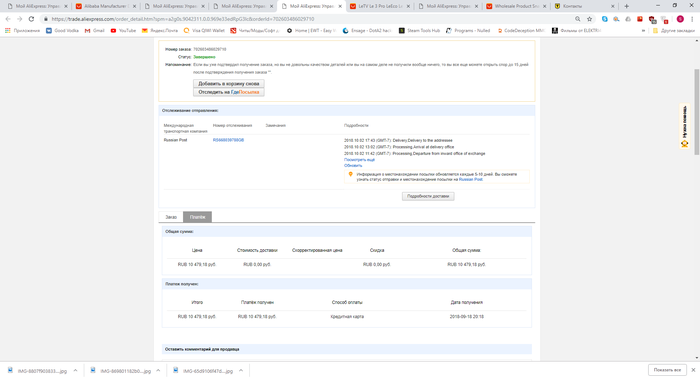Click the Посмотреть ещё link
Image resolution: width=700 pixels, height=379 pixels.
359,160
